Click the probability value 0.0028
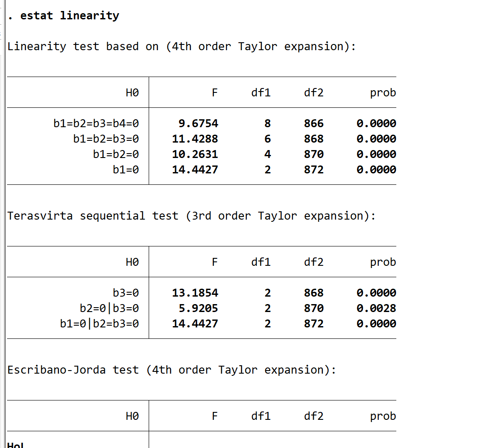This screenshot has width=479, height=448. [376, 308]
